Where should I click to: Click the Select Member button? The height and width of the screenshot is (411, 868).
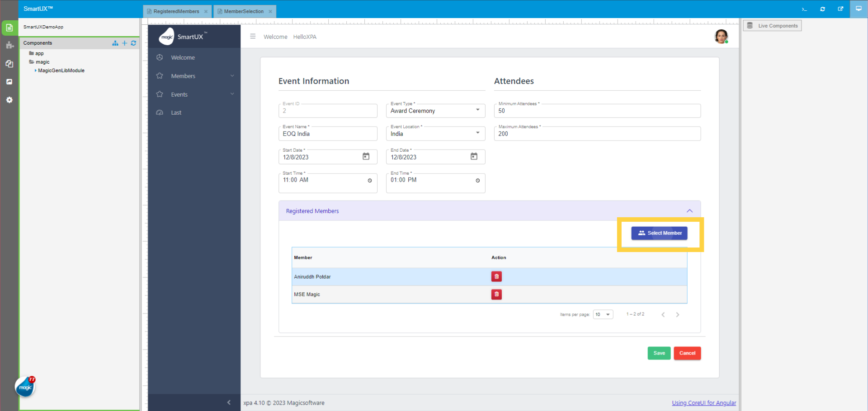click(x=659, y=233)
